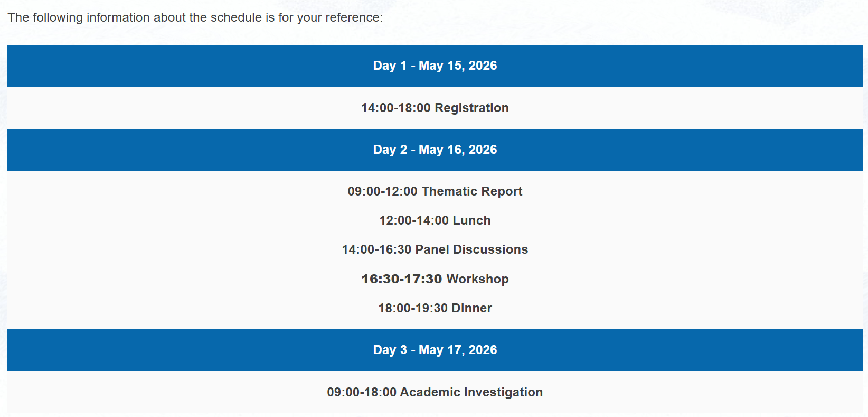This screenshot has width=868, height=417.
Task: Click the Day 1 - May 15, 2026 header
Action: click(x=435, y=66)
